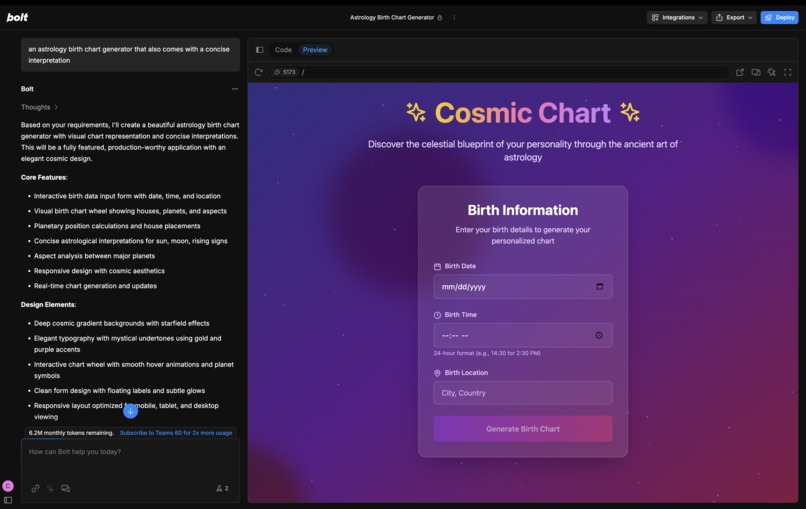Toggle device responsive preview icon
Image resolution: width=806 pixels, height=509 pixels.
tap(756, 72)
